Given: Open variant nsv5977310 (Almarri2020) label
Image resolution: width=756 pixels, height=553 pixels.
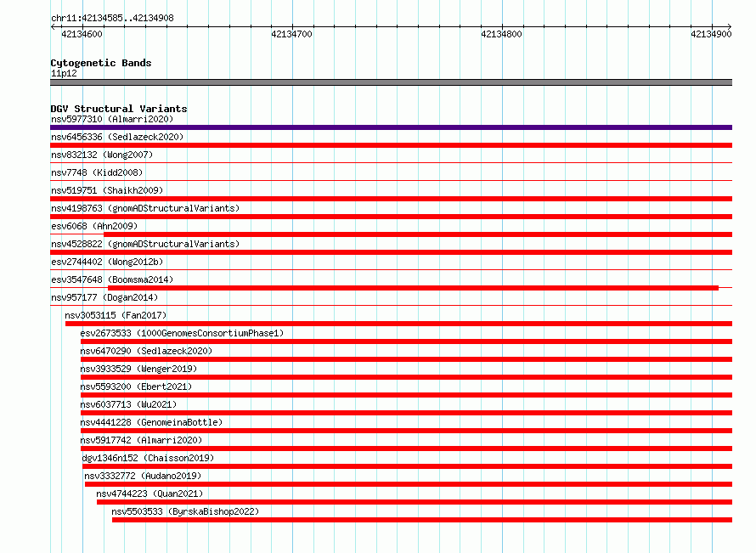Looking at the screenshot, I should click(112, 119).
